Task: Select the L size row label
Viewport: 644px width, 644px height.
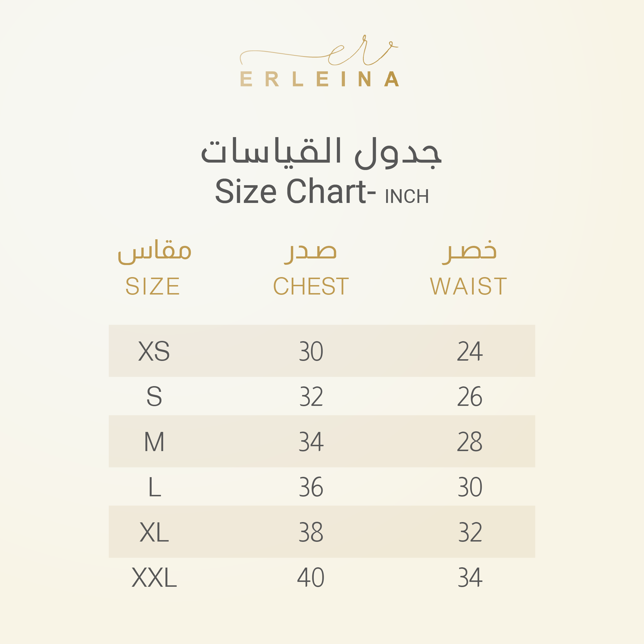Action: (x=155, y=487)
